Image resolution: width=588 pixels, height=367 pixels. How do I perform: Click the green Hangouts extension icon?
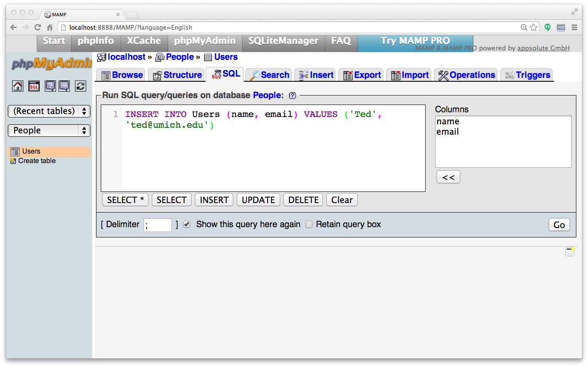click(x=548, y=28)
